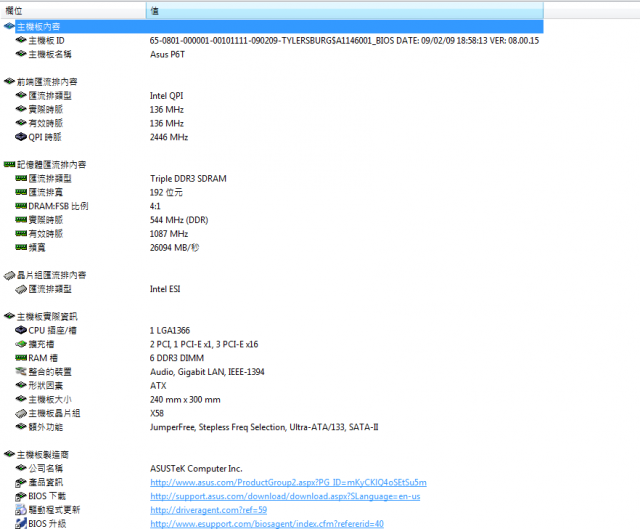Click the 額外功能 extra features icon
The height and width of the screenshot is (529, 640).
[21, 427]
